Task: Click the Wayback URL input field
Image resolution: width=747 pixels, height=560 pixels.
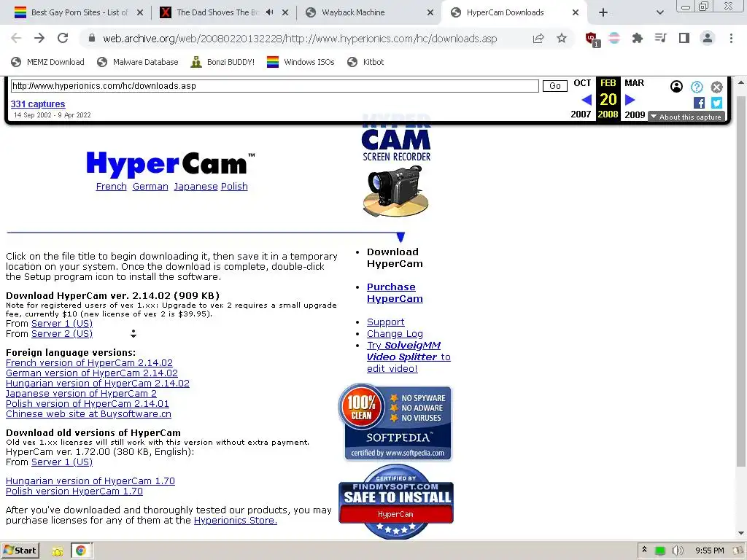Action: click(274, 86)
